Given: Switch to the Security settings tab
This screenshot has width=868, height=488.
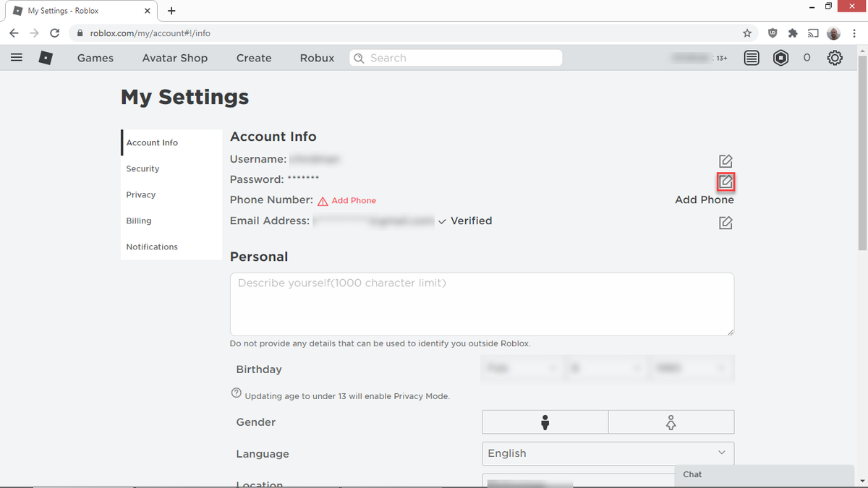Looking at the screenshot, I should click(x=171, y=168).
